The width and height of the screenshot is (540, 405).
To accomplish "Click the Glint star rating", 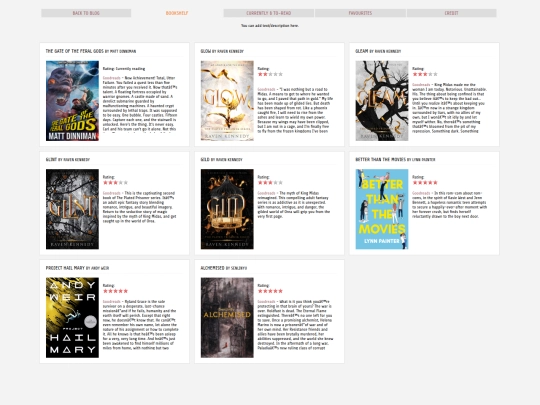I will tap(115, 183).
